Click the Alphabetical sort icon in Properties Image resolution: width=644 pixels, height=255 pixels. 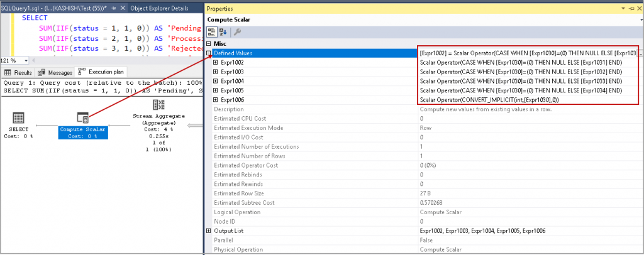tap(223, 31)
